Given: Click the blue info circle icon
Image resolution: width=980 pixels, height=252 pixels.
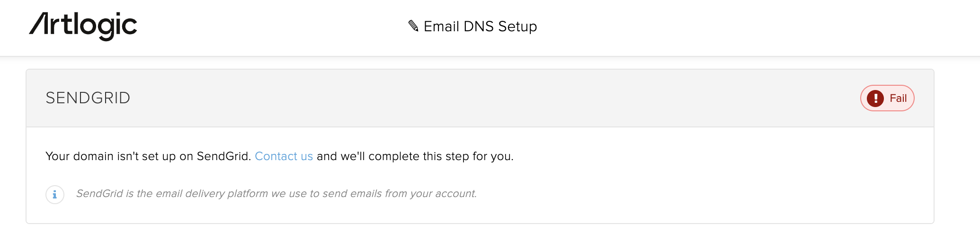Looking at the screenshot, I should [x=55, y=195].
